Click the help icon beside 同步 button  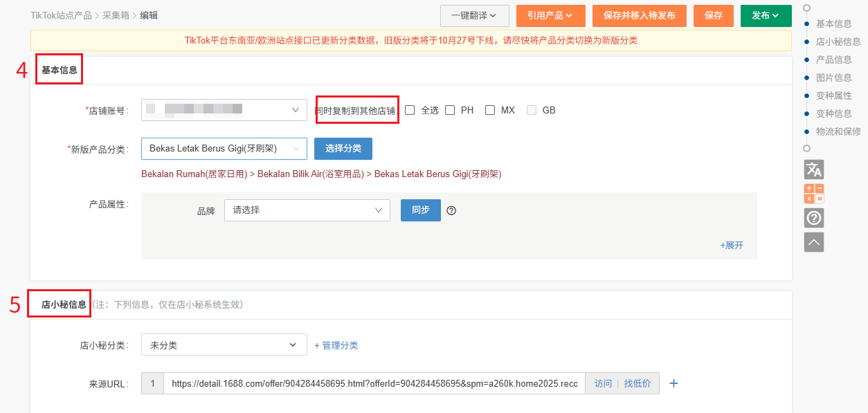[x=451, y=210]
